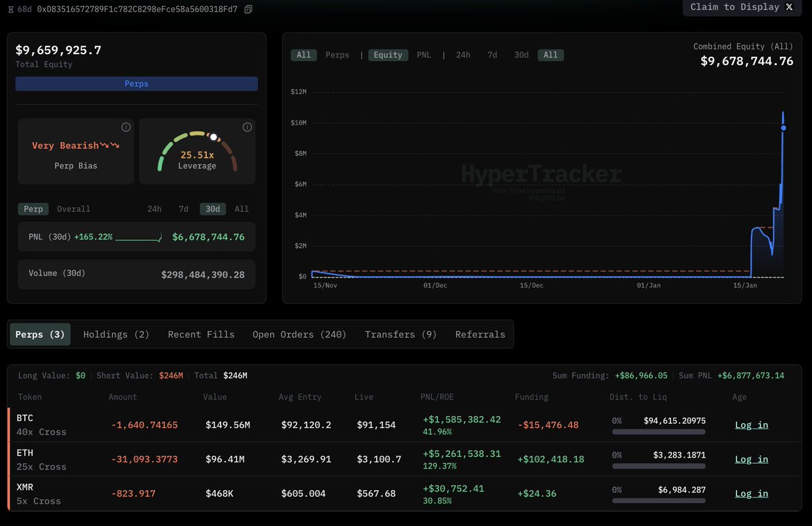Image resolution: width=812 pixels, height=526 pixels.
Task: Sort table by the PNL/ROE column header
Action: [437, 397]
